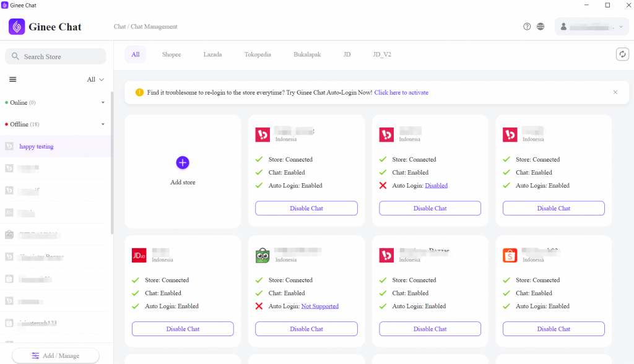Focus the Search Store input field
This screenshot has height=364, width=634.
pyautogui.click(x=55, y=56)
